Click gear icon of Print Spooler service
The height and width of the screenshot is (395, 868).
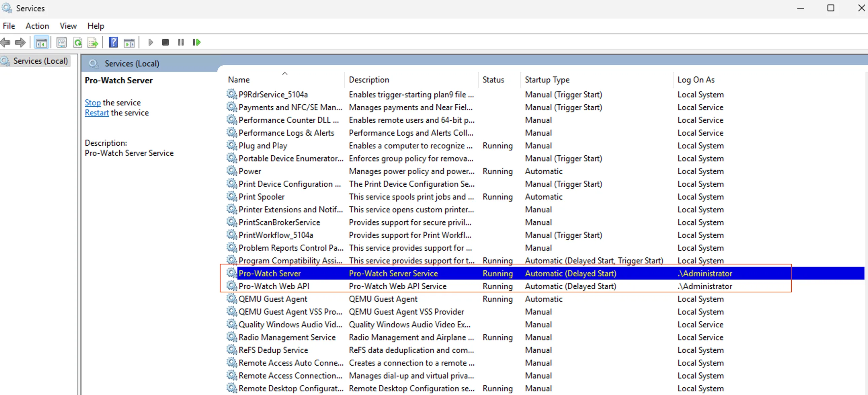coord(232,196)
